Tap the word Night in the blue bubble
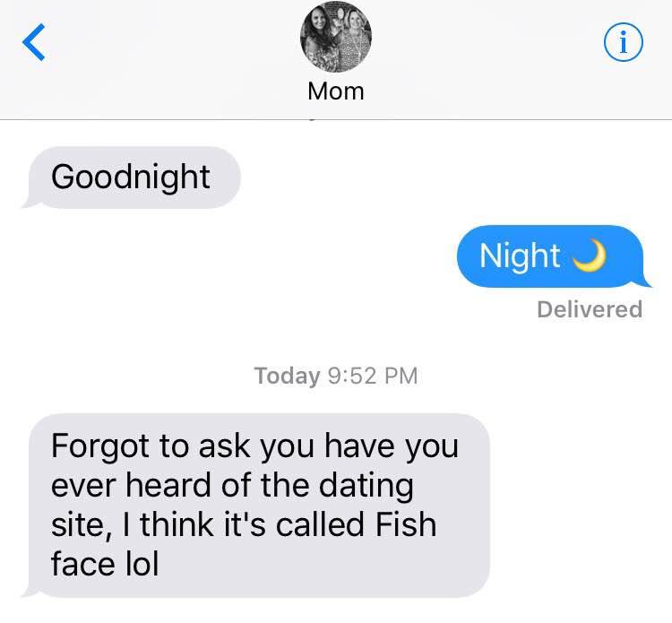 coord(520,256)
